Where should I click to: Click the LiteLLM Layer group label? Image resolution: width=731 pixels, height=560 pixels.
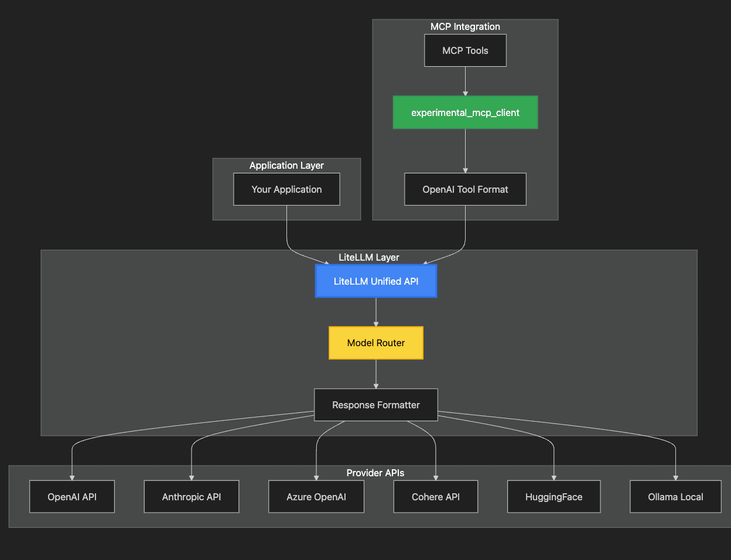pyautogui.click(x=369, y=257)
